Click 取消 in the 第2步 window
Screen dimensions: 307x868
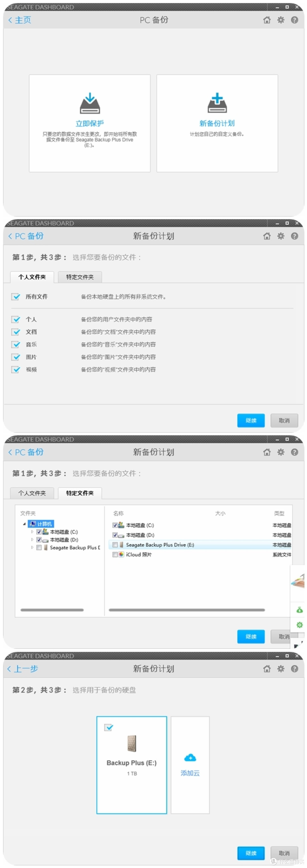(284, 853)
